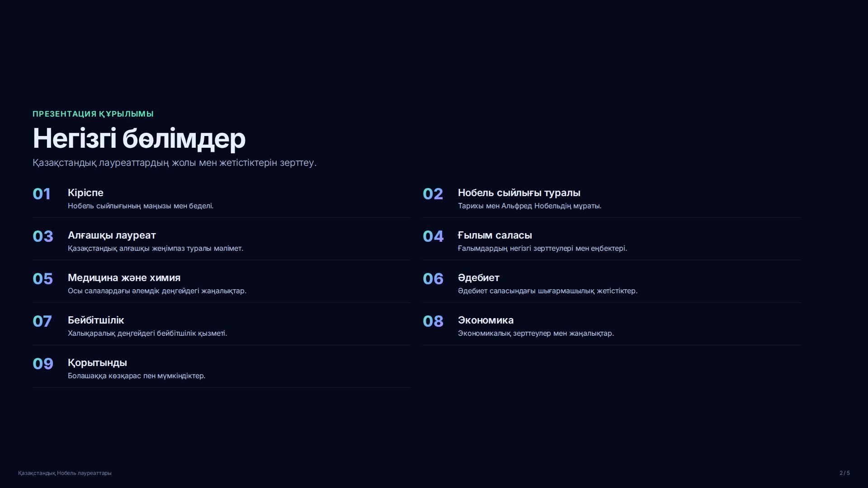
Task: Select the 'Кіріспе' section heading
Action: (x=85, y=193)
